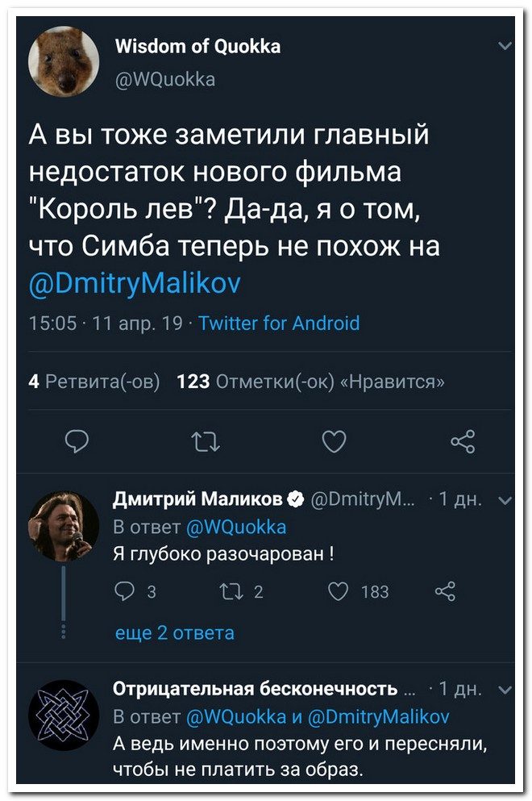
Task: Click the @WQuokka link in Маликов's reply
Action: (235, 528)
